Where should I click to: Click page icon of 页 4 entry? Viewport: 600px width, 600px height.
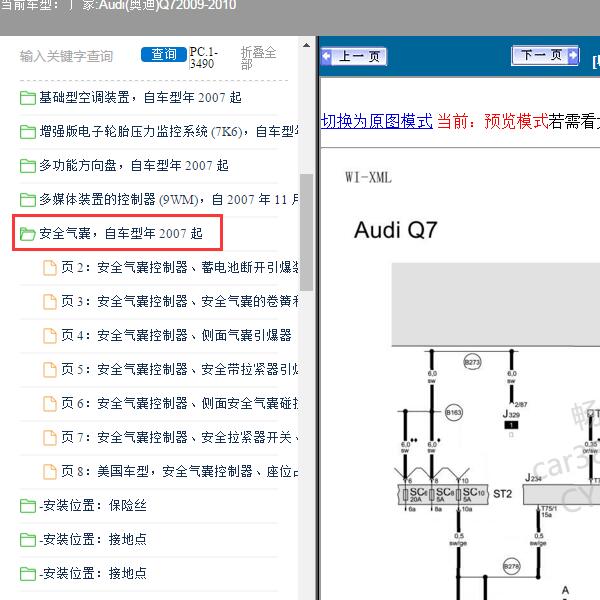[50, 336]
